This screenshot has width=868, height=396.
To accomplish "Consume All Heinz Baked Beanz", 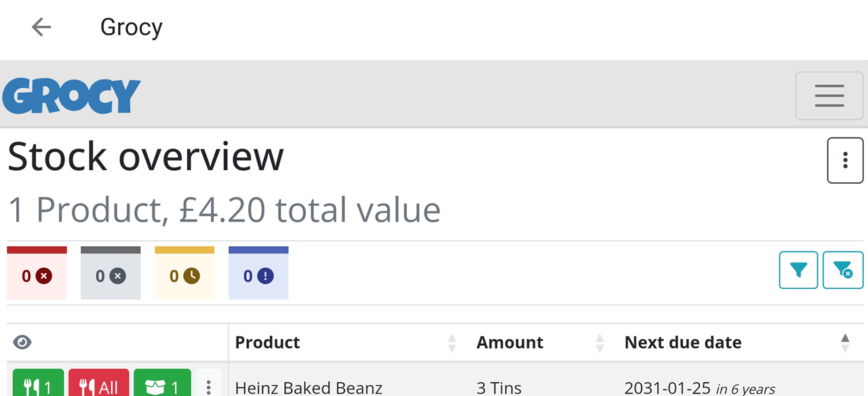I will tap(98, 384).
